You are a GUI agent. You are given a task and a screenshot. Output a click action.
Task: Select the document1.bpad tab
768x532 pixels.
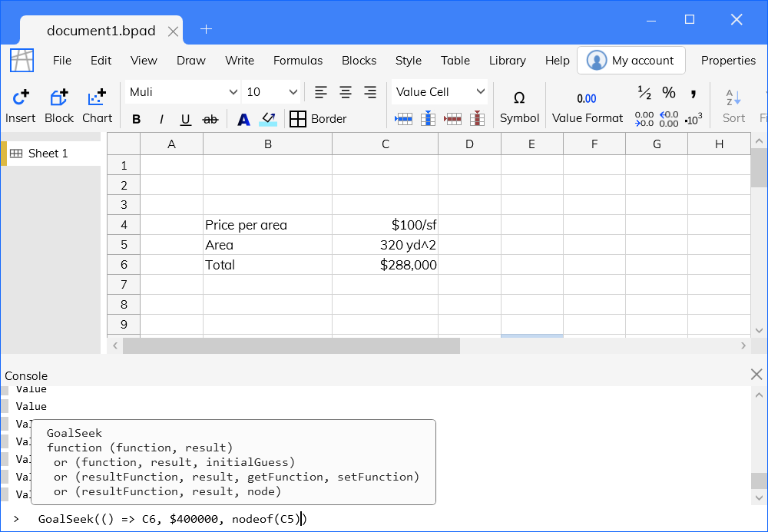(101, 31)
